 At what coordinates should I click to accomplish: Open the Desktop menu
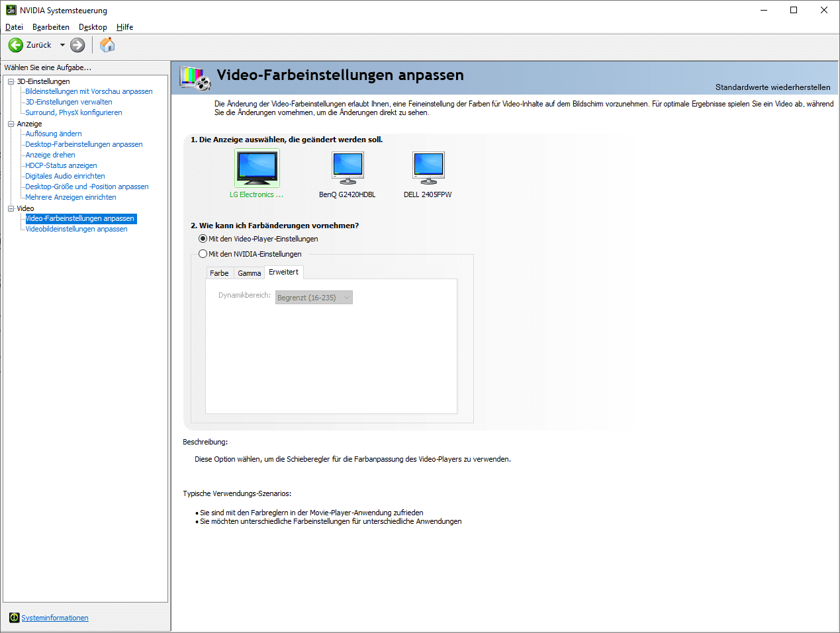tap(93, 27)
